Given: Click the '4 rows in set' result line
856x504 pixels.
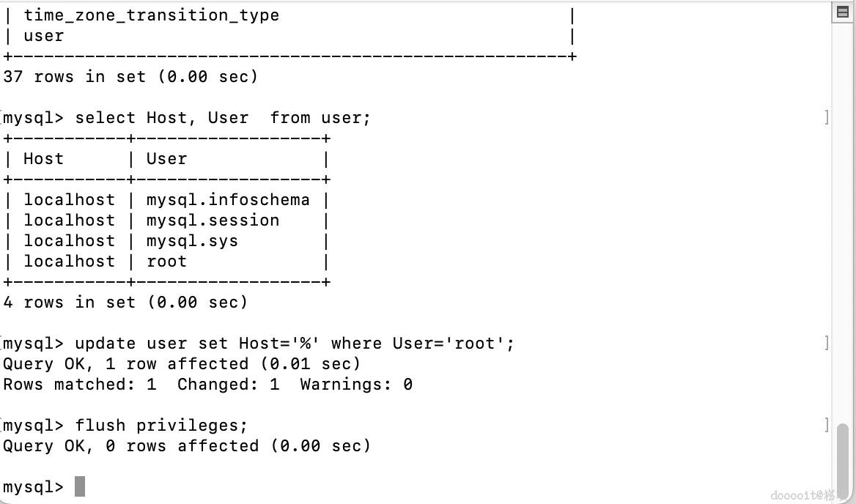Looking at the screenshot, I should pos(125,303).
